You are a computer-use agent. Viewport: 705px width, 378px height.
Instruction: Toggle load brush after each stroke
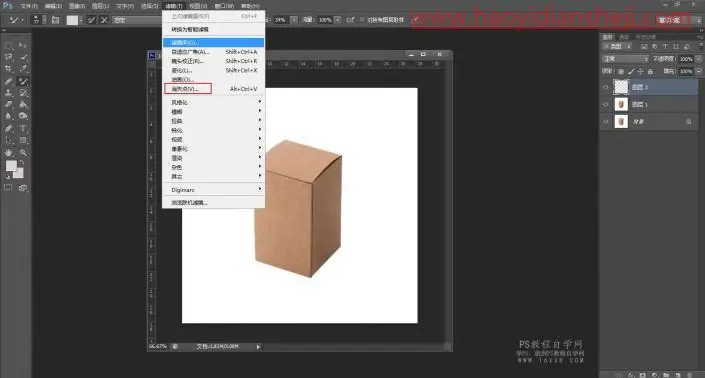coord(91,20)
